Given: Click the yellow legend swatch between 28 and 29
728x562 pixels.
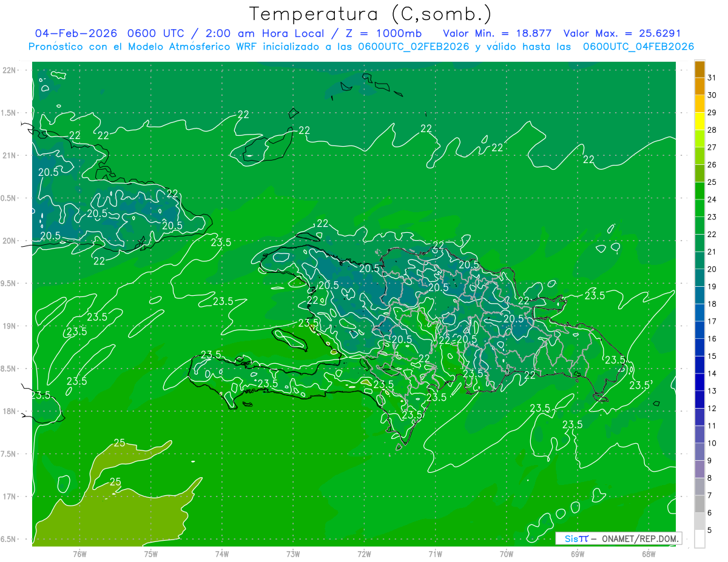Looking at the screenshot, I should tap(699, 121).
